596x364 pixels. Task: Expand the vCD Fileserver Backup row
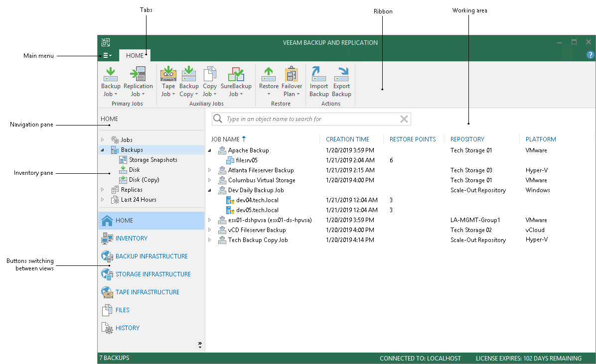209,230
